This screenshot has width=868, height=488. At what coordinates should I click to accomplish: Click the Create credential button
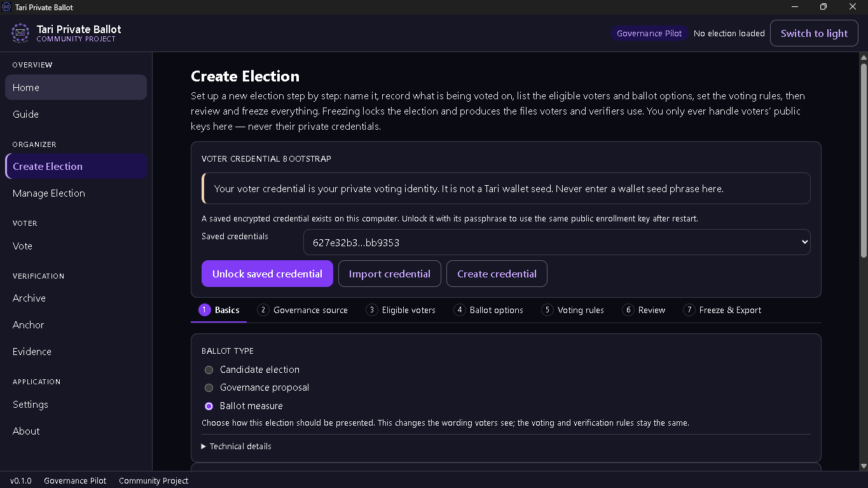pyautogui.click(x=497, y=274)
